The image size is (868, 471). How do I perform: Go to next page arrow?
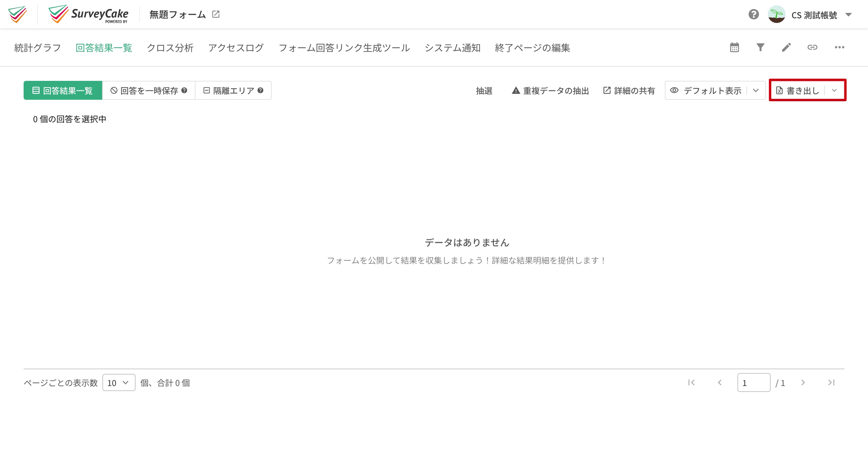tap(803, 383)
